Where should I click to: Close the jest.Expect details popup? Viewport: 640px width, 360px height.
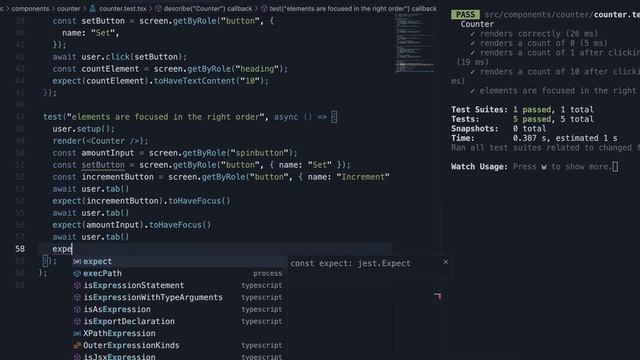446,262
